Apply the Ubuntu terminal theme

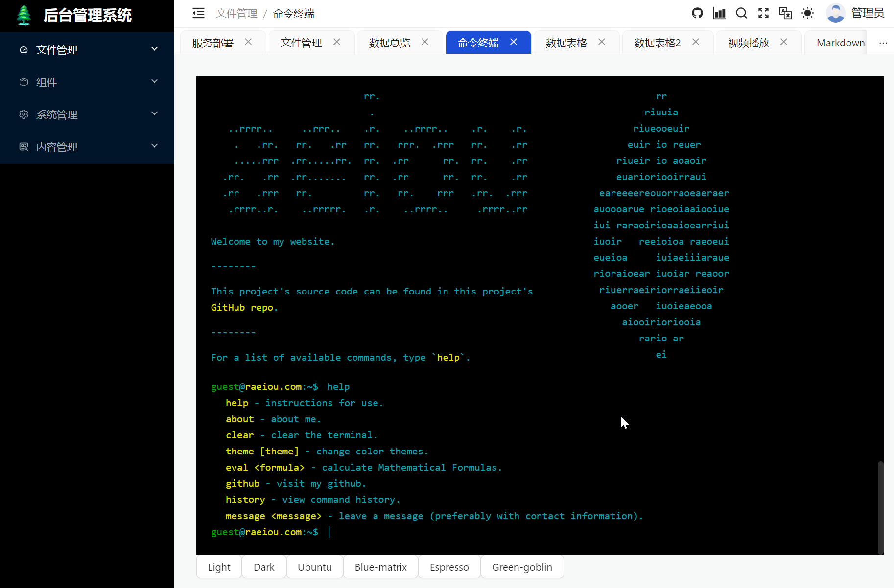314,567
